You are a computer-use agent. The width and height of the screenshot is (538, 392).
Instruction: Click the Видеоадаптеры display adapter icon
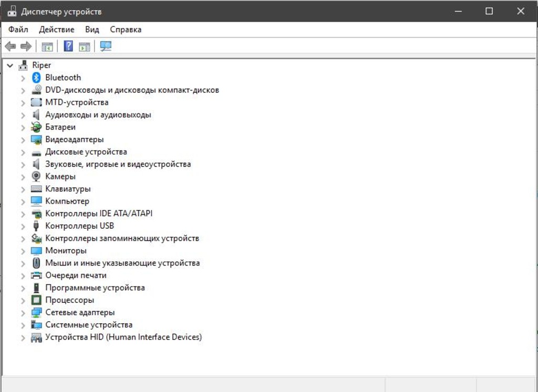point(36,140)
